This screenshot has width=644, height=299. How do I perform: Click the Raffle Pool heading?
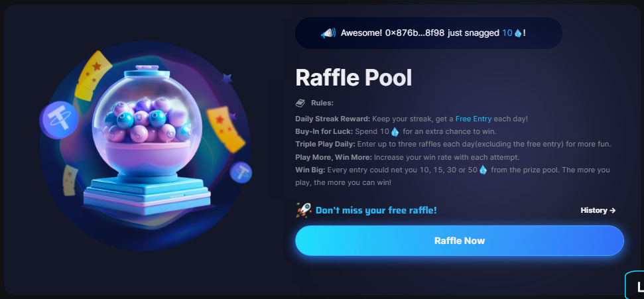point(354,77)
